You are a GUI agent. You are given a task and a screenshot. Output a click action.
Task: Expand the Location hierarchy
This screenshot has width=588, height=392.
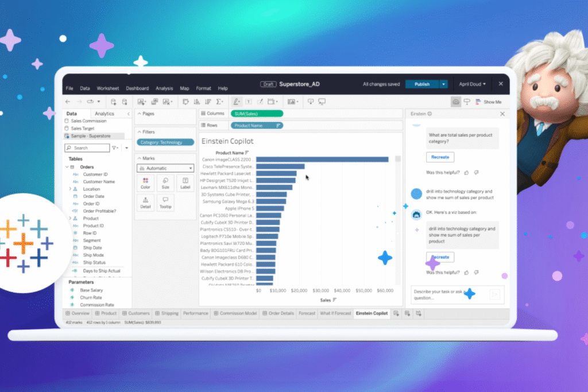point(70,189)
